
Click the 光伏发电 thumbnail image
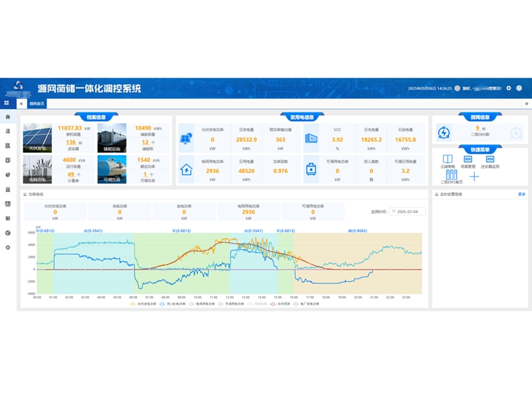37,138
